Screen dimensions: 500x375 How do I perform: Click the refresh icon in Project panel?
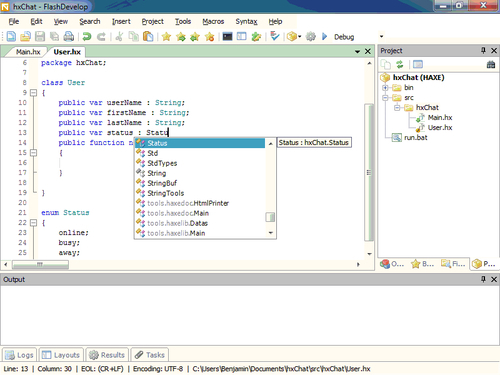coord(400,64)
